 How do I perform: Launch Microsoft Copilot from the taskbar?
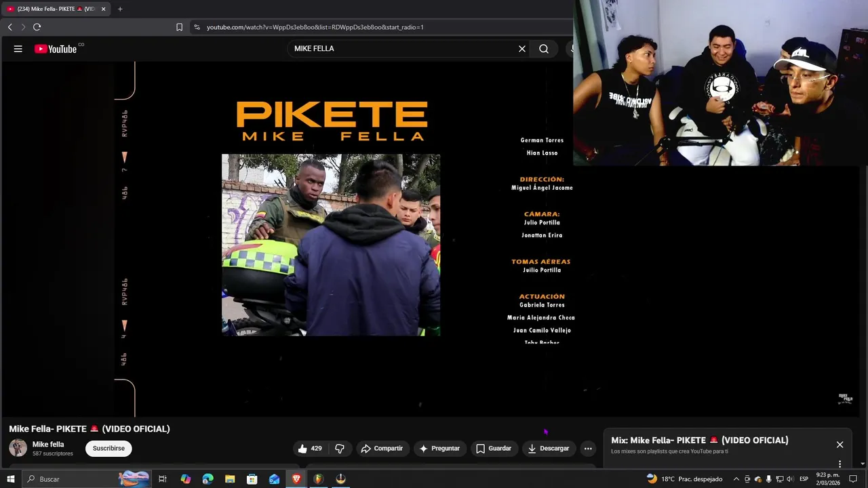[186, 479]
